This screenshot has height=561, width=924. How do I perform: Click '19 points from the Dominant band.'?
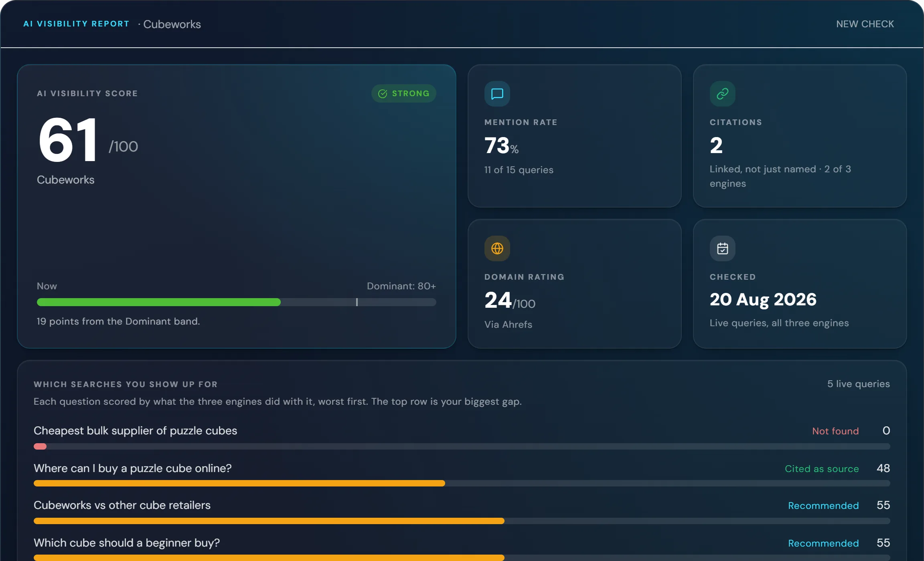click(x=118, y=321)
